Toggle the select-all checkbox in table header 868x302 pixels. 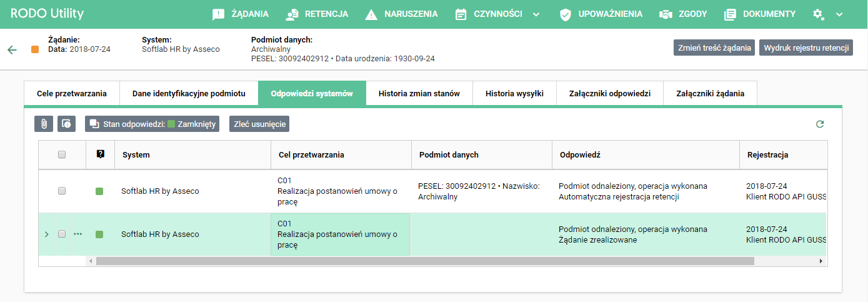[x=62, y=154]
